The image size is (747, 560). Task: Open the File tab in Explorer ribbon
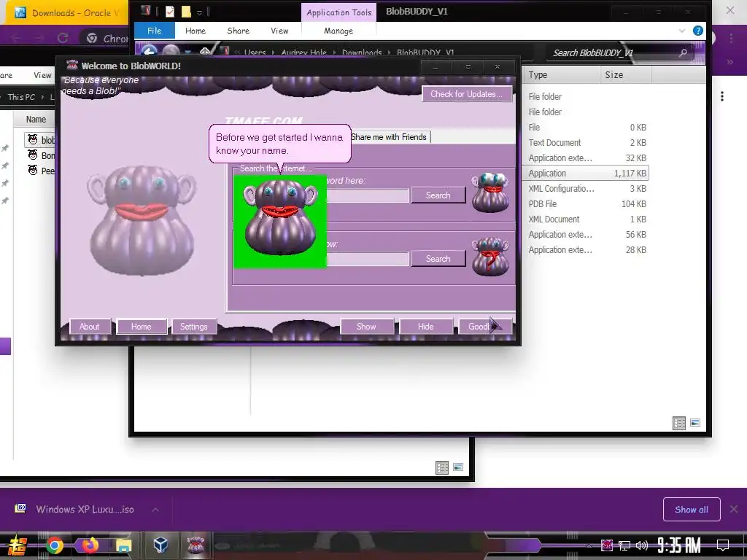(155, 31)
